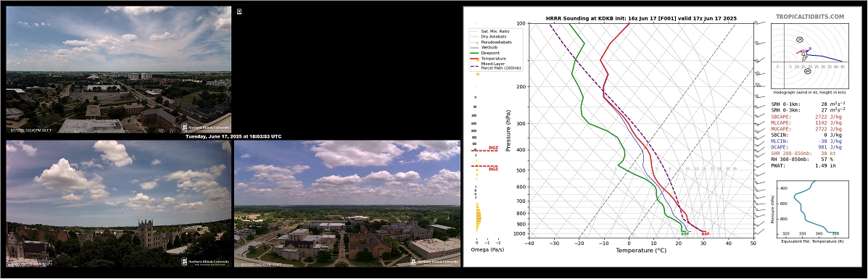Click the Tuesday, June 17, 2025 UTC timestamp
The height and width of the screenshot is (279, 868).
(233, 136)
